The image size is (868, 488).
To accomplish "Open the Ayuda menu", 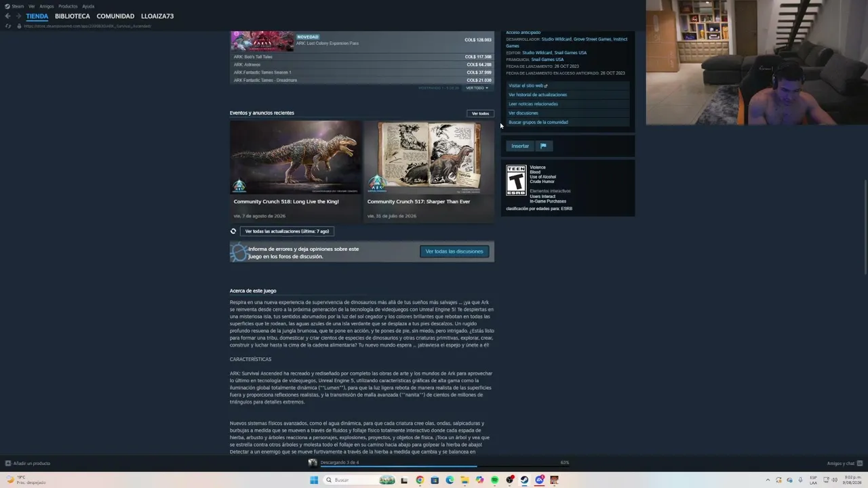I will 88,6.
